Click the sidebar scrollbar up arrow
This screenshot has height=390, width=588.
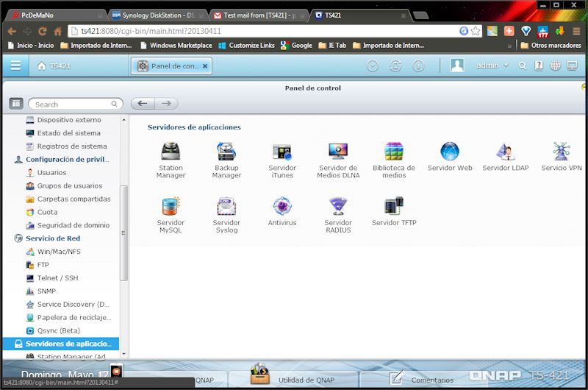(123, 120)
